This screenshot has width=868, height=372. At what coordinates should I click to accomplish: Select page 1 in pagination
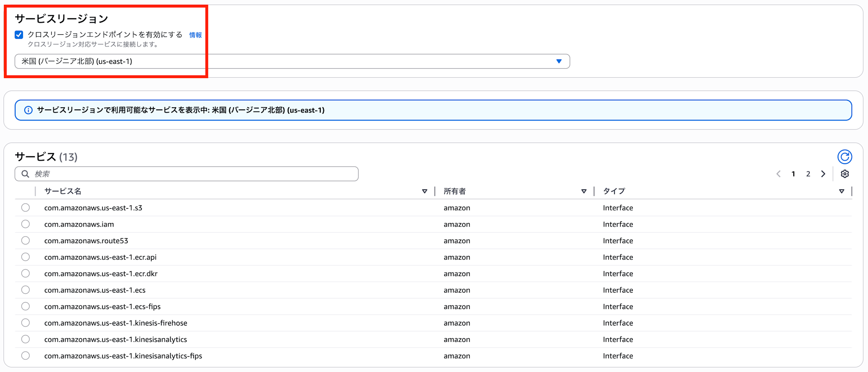(793, 174)
